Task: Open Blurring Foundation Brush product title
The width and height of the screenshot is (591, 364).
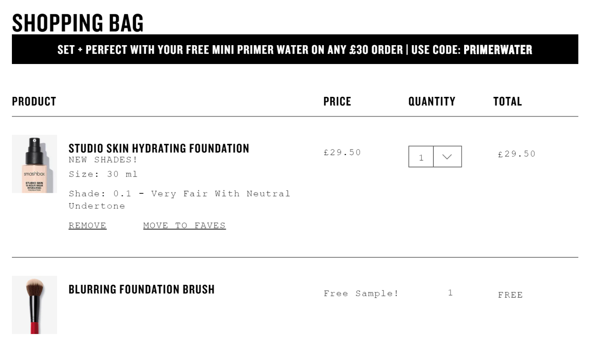Action: click(x=142, y=289)
